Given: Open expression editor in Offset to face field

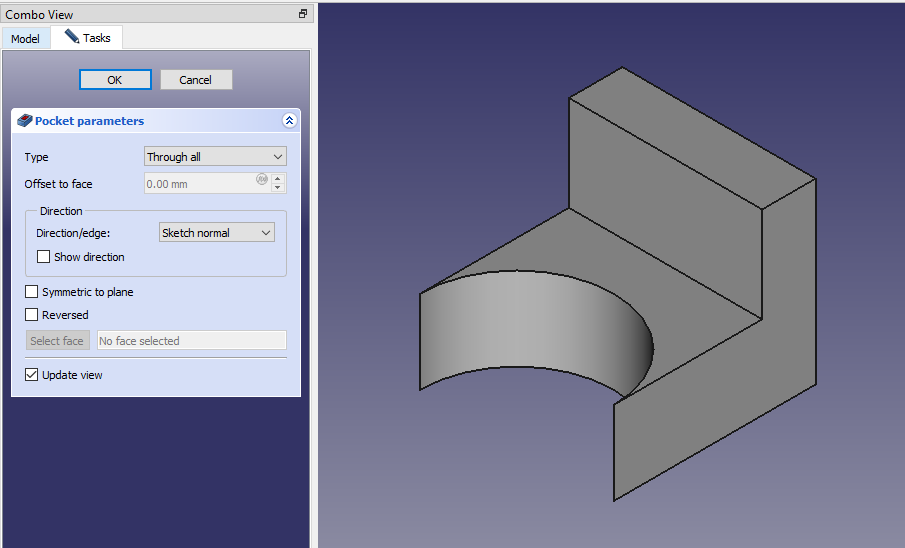Looking at the screenshot, I should (x=262, y=180).
